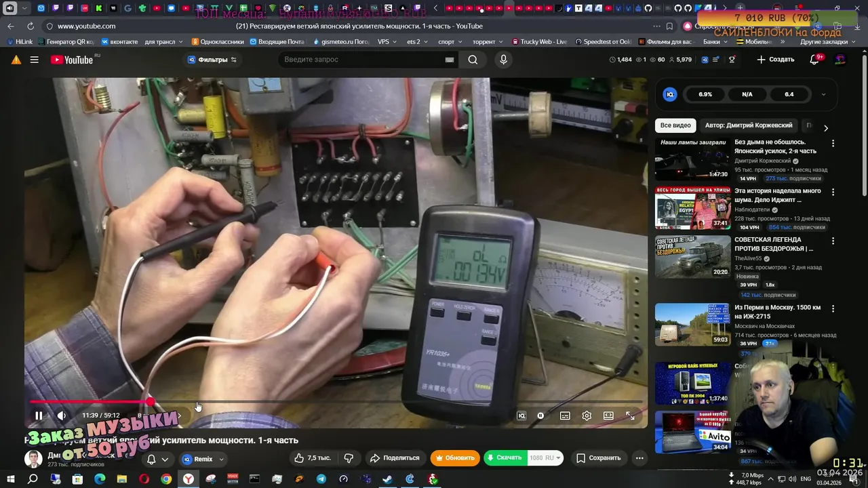Image resolution: width=868 pixels, height=488 pixels.
Task: Open video player settings gear
Action: coord(587,415)
